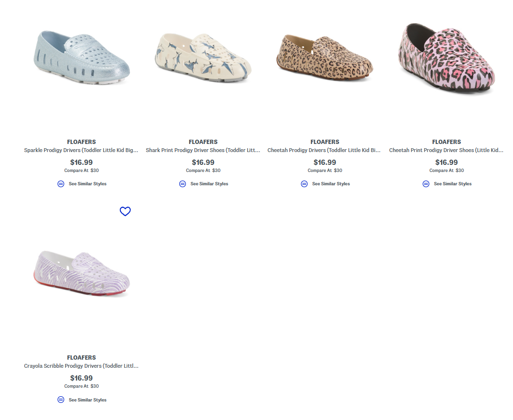
Task: Click similar styles icon under Sparkle Prodigy Drivers
Action: pos(61,184)
